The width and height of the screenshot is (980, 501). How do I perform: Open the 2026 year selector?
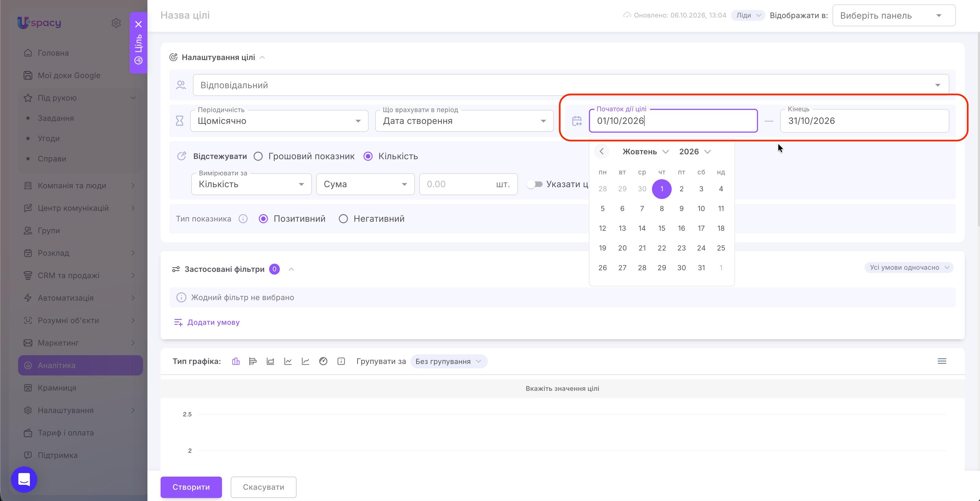[695, 151]
